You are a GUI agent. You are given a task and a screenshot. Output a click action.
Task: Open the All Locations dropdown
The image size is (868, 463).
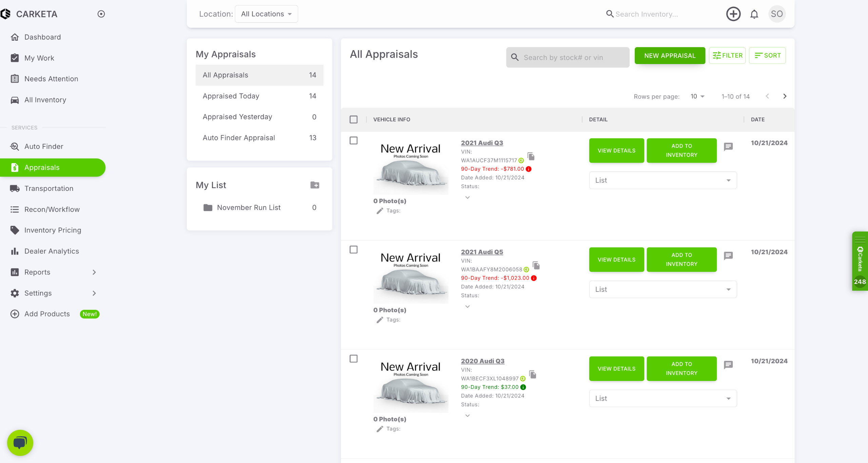click(x=266, y=14)
